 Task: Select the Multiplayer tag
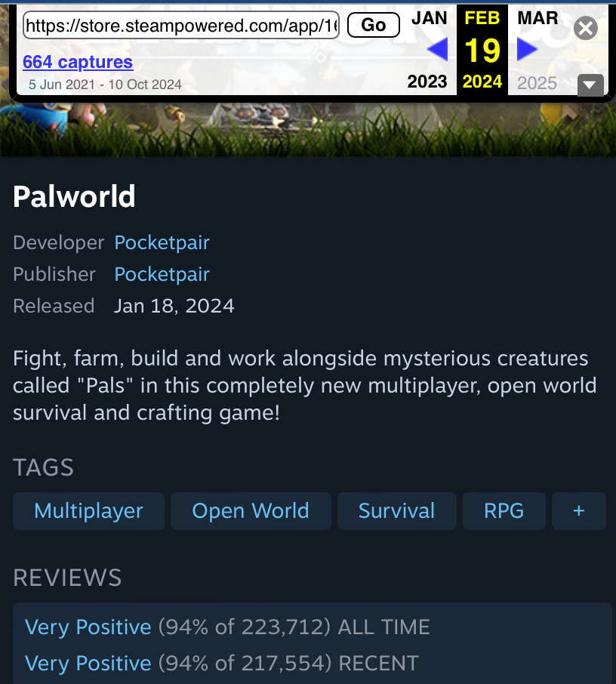pos(88,511)
